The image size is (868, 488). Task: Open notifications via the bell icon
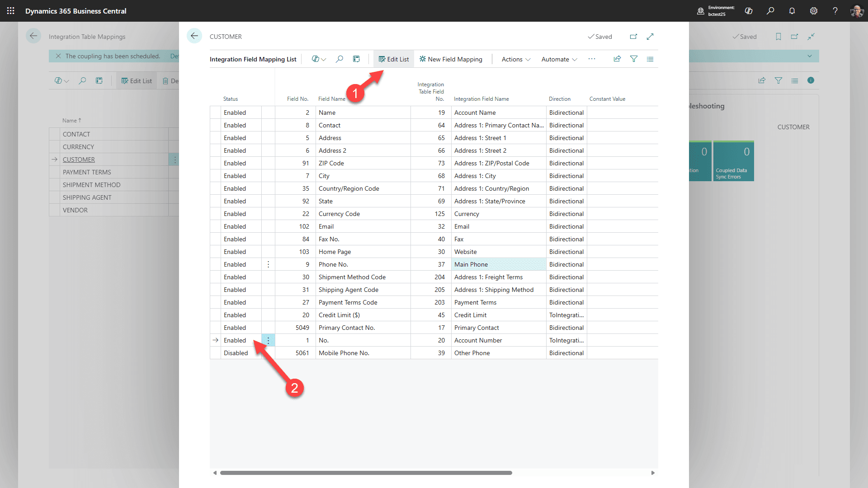[x=792, y=11]
